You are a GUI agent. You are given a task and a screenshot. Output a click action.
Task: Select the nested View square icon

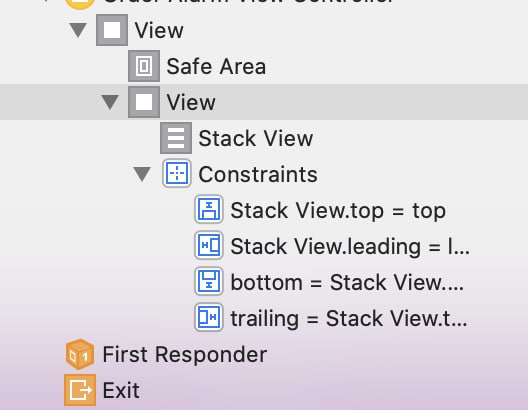pos(144,102)
